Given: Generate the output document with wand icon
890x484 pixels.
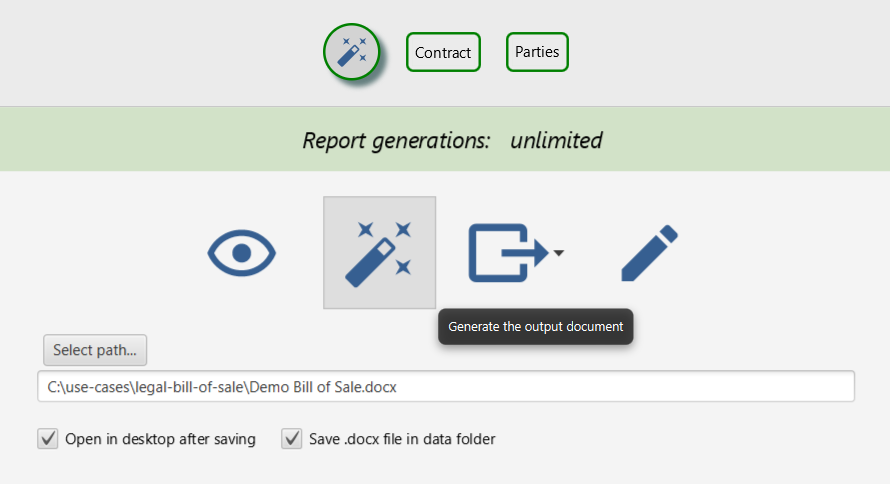Looking at the screenshot, I should [x=380, y=252].
